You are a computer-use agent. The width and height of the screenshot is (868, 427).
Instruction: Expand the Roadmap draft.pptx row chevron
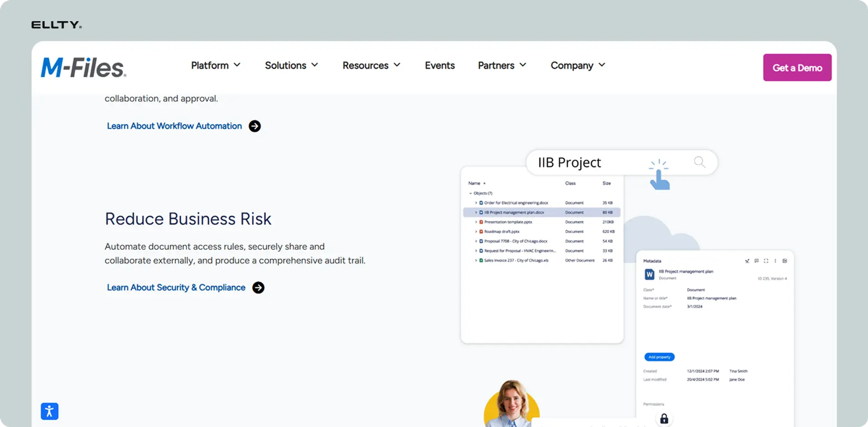[476, 232]
